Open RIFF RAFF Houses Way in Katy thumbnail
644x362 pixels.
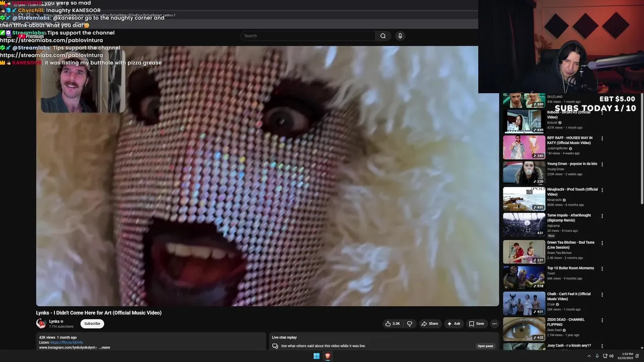524,147
